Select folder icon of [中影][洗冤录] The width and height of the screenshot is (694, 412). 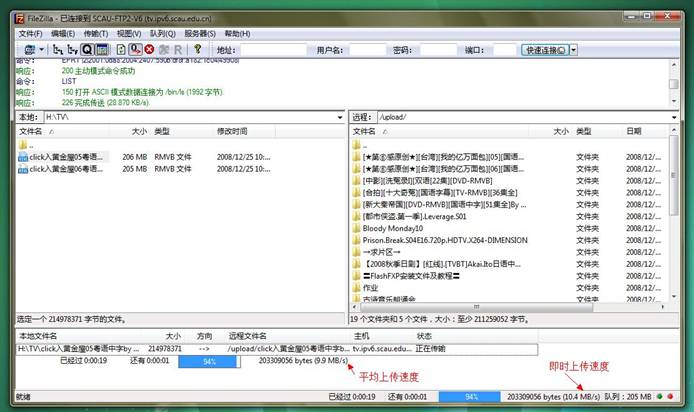[357, 181]
